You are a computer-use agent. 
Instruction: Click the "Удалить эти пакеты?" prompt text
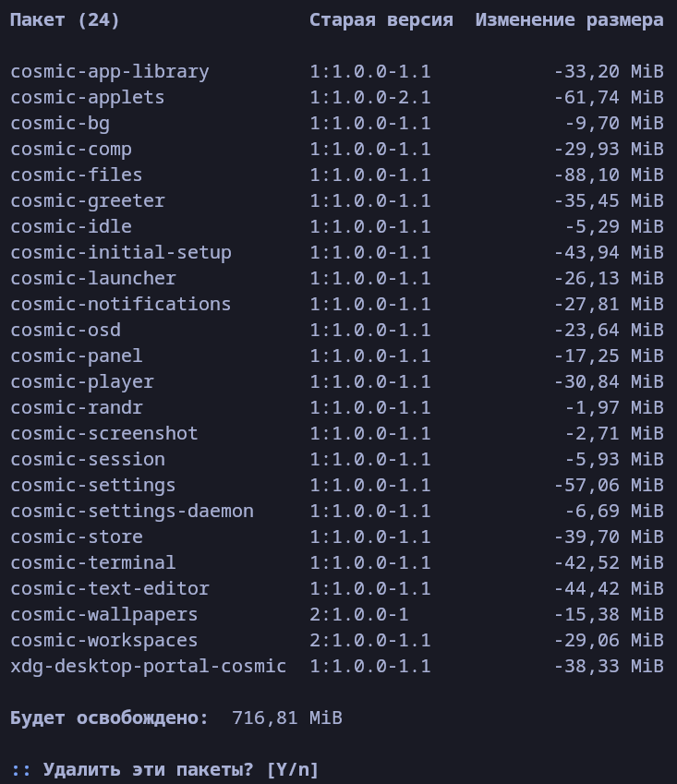coord(149,769)
